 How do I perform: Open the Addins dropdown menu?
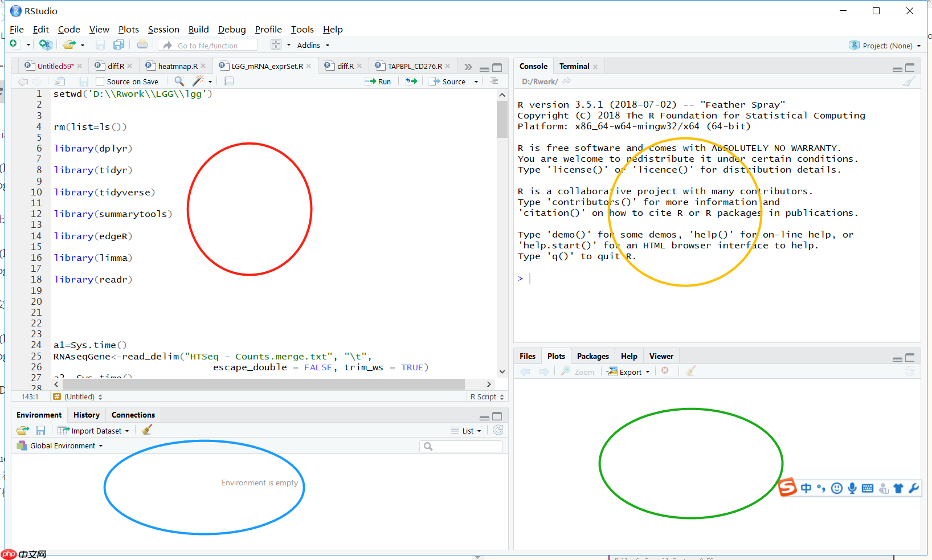point(313,45)
